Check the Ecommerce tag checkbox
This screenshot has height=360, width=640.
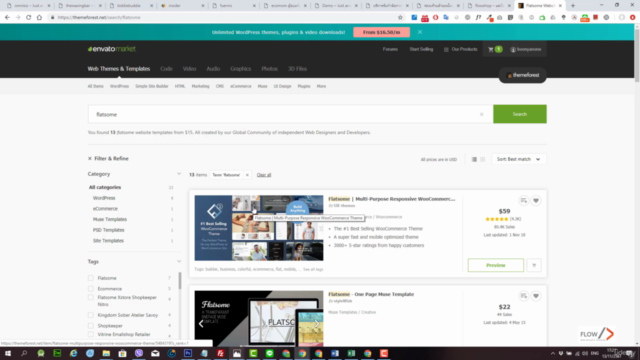tap(91, 289)
